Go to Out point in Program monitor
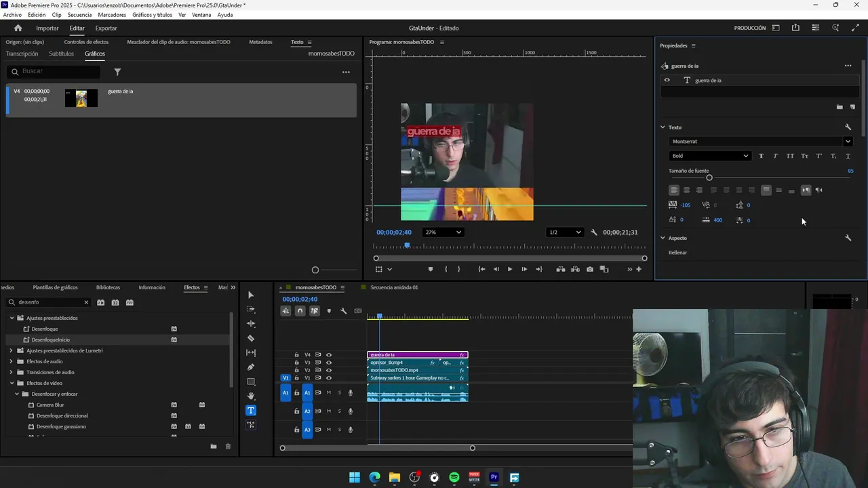Viewport: 868px width, 488px height. pos(539,269)
